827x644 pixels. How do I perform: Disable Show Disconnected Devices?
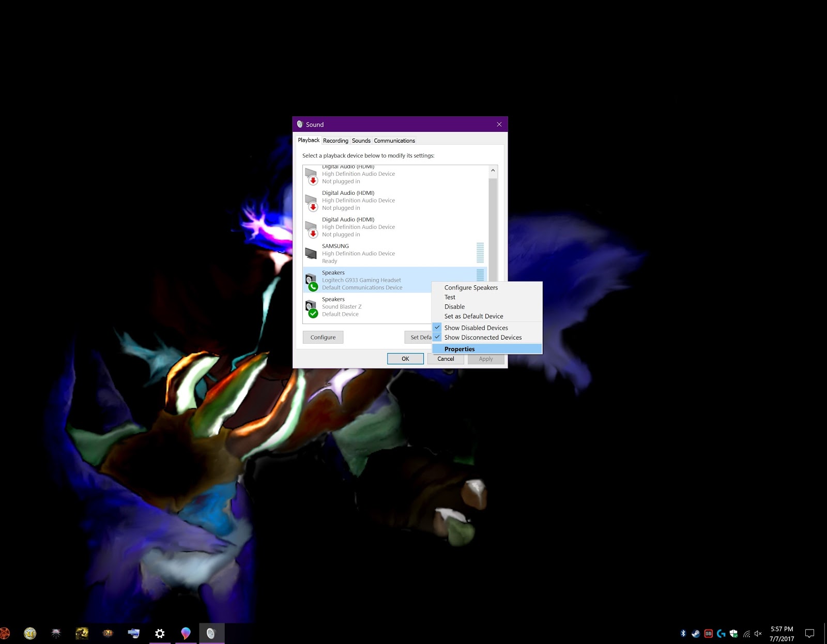482,337
